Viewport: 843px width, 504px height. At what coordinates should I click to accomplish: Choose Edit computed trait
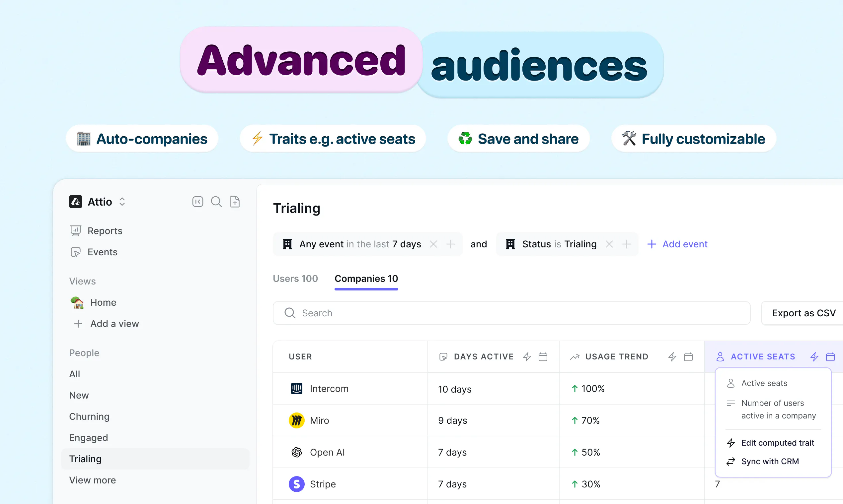[x=770, y=443]
